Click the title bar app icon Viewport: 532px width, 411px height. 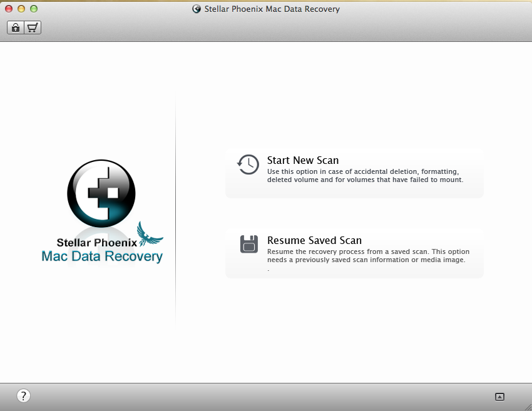(x=197, y=9)
